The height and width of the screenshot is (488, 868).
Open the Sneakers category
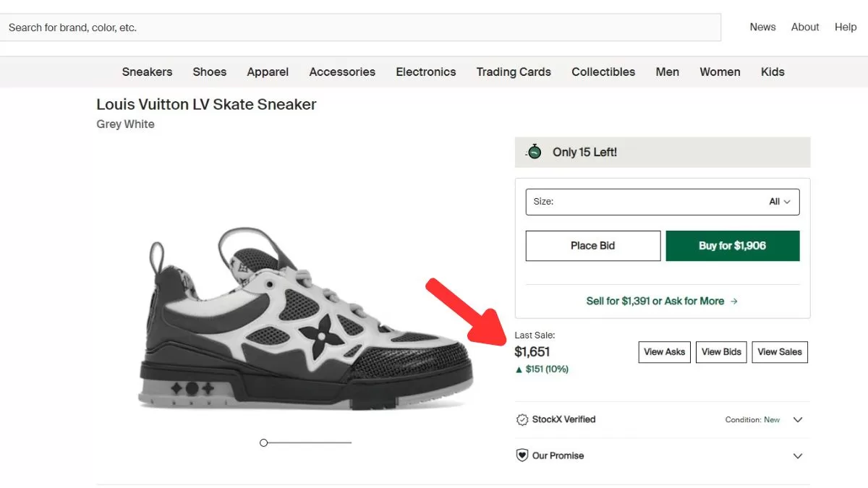click(147, 72)
